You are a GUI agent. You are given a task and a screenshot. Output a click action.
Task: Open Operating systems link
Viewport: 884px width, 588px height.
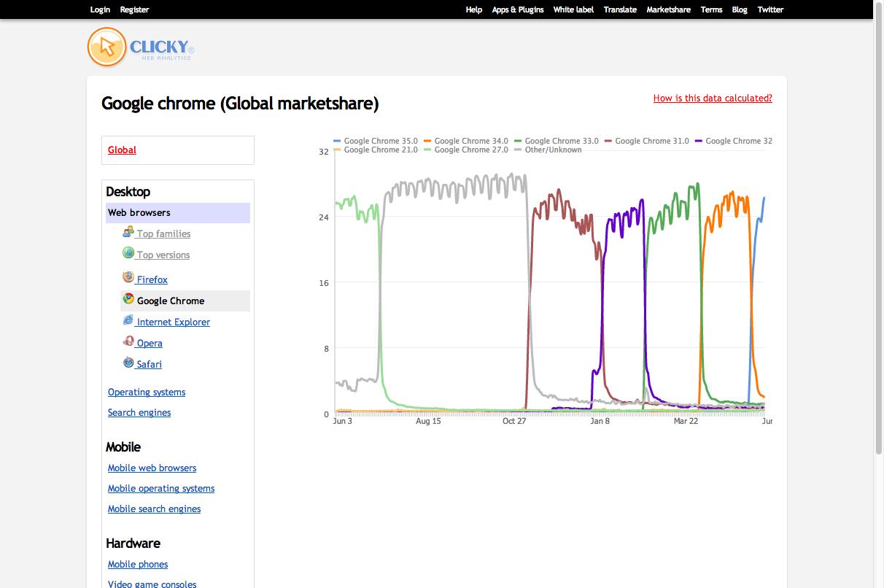[147, 392]
